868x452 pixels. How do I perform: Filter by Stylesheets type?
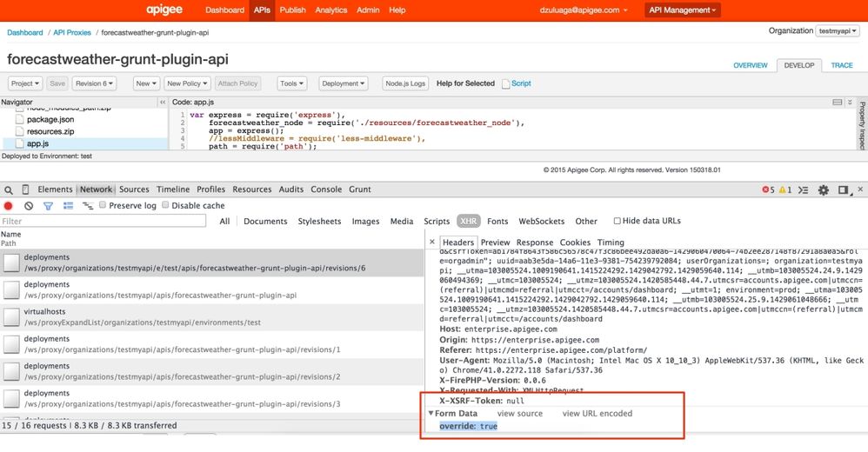(x=319, y=222)
